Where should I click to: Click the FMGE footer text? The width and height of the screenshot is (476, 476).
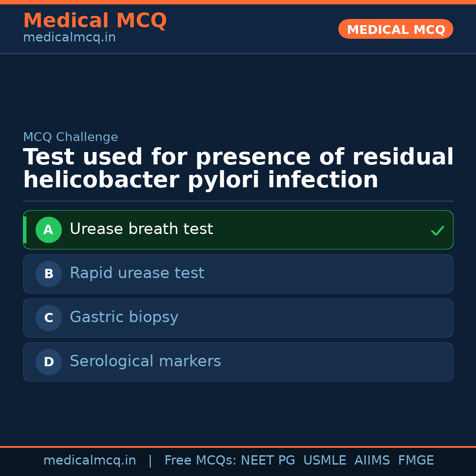click(416, 461)
